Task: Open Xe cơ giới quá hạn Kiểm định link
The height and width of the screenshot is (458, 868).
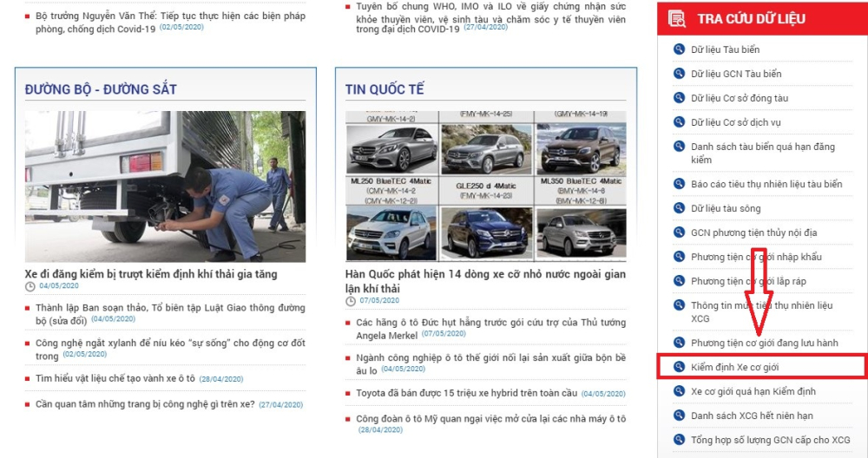Action: coord(753,391)
